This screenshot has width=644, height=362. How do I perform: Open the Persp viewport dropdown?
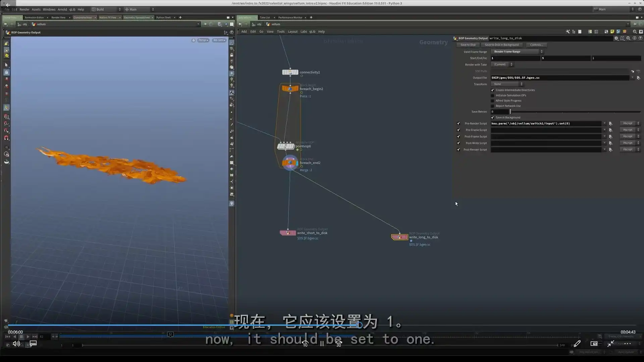coord(203,40)
